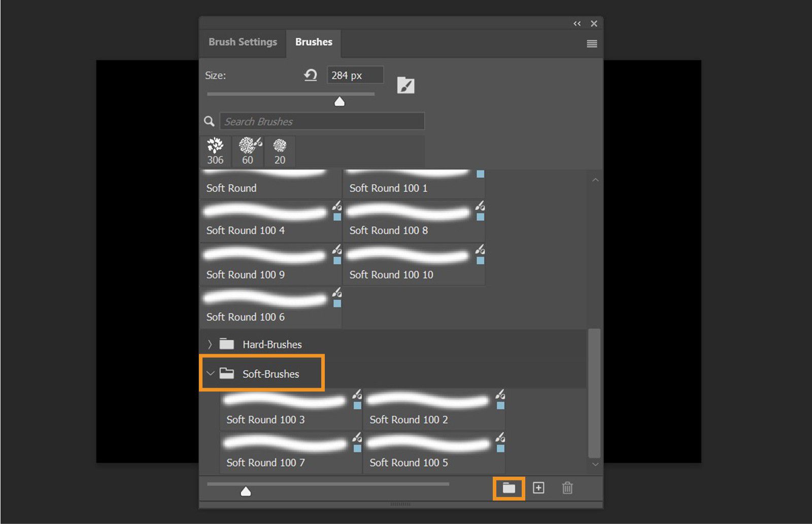Click the tool preset icon on Soft Round 100 3

(357, 394)
